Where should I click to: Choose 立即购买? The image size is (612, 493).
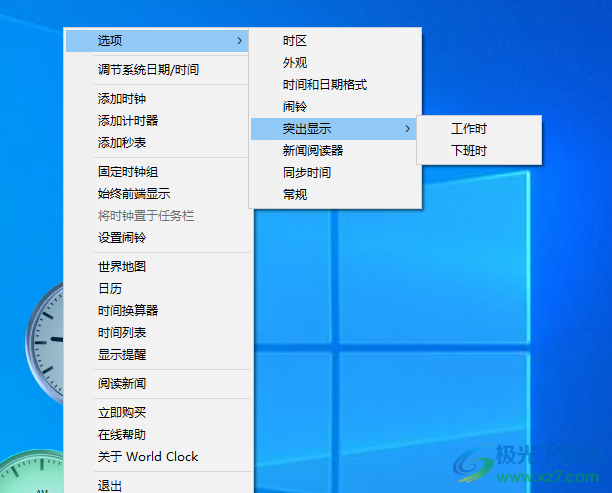click(x=158, y=413)
